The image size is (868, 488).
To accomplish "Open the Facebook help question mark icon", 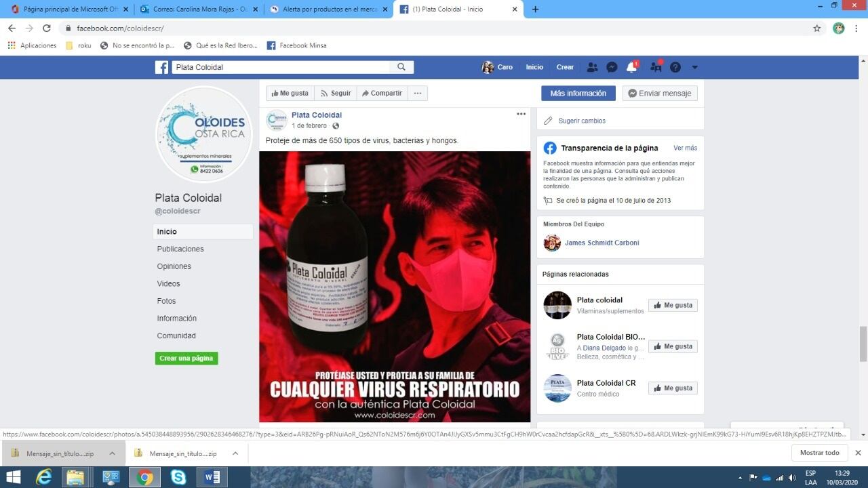I will [675, 66].
